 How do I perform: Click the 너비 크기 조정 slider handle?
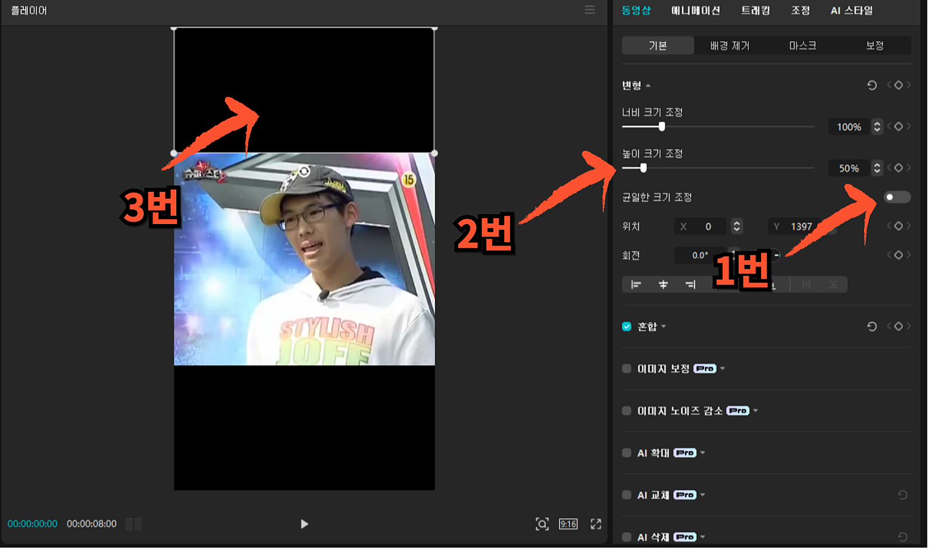pos(661,127)
